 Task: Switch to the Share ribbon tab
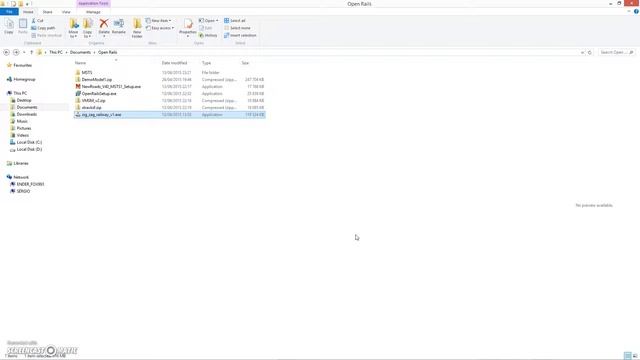point(47,12)
